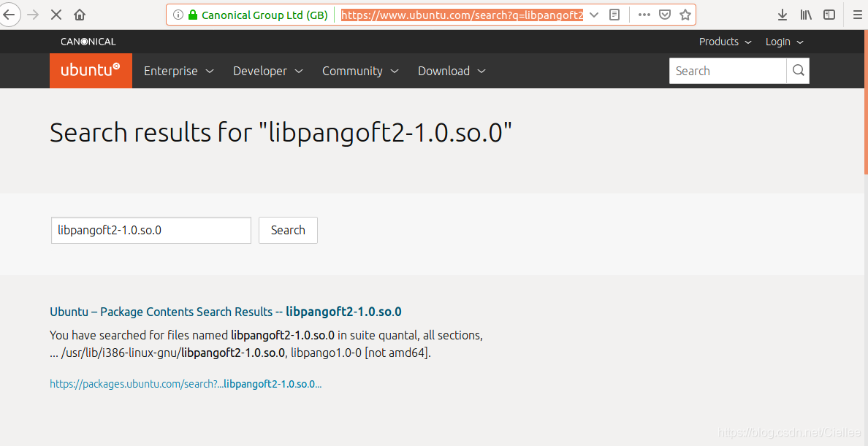Click the Canonical logo in top bar
Image resolution: width=868 pixels, height=446 pixels.
point(88,42)
